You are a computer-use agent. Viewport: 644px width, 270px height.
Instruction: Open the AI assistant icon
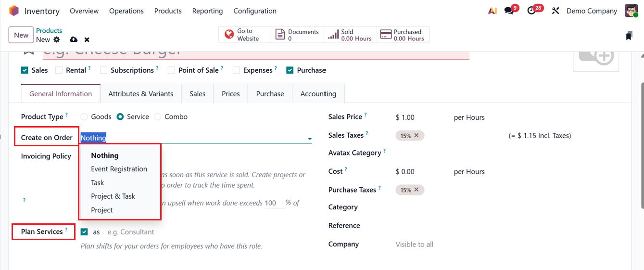492,11
